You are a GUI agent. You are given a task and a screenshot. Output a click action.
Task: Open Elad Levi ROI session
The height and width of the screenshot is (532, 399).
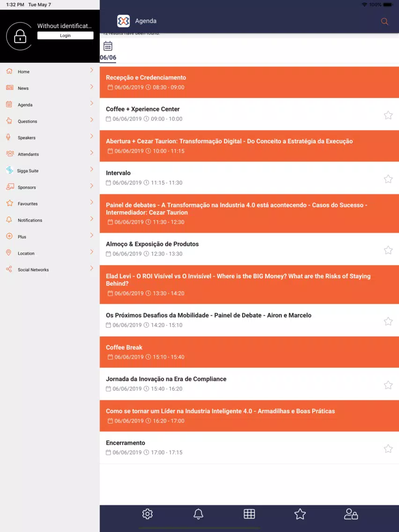point(249,284)
